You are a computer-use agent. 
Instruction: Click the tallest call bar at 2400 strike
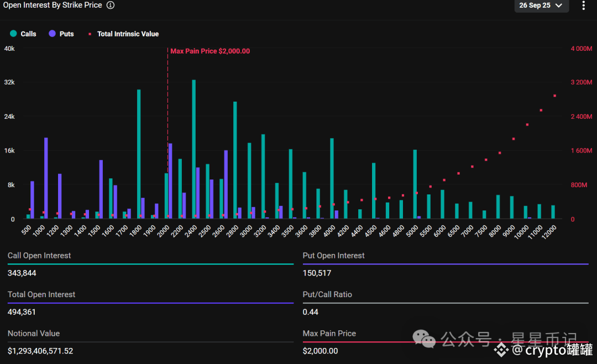click(x=193, y=149)
